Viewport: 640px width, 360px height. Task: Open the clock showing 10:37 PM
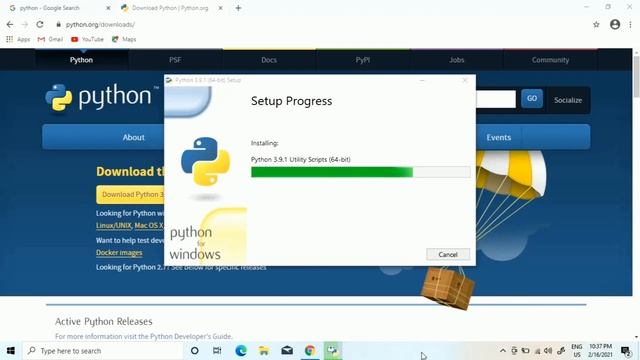[600, 351]
